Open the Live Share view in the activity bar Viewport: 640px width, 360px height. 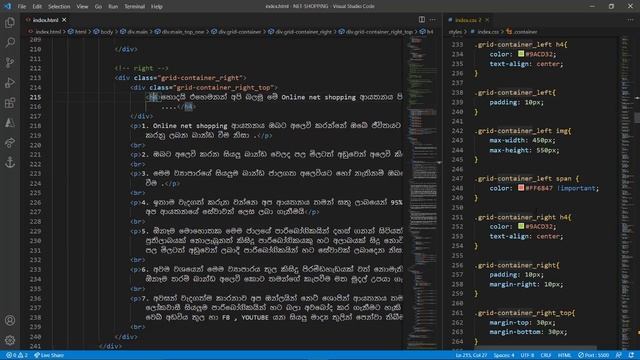(10, 142)
